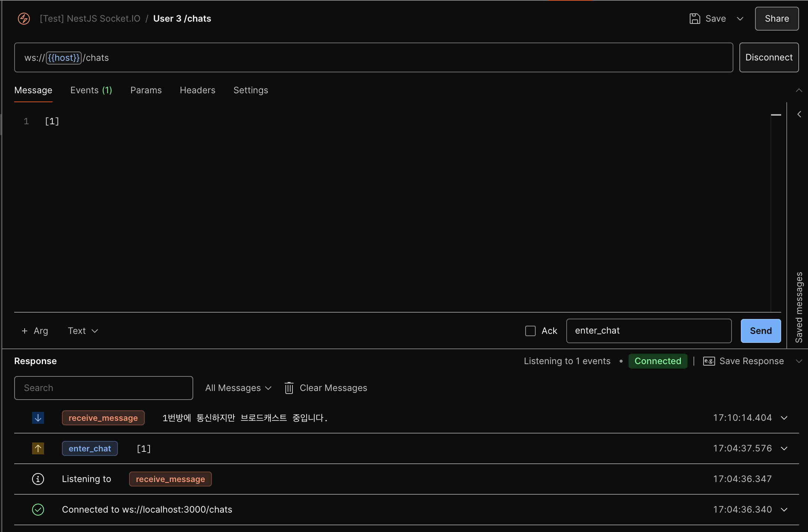Open the Headers tab
This screenshot has height=532, width=808.
point(197,90)
